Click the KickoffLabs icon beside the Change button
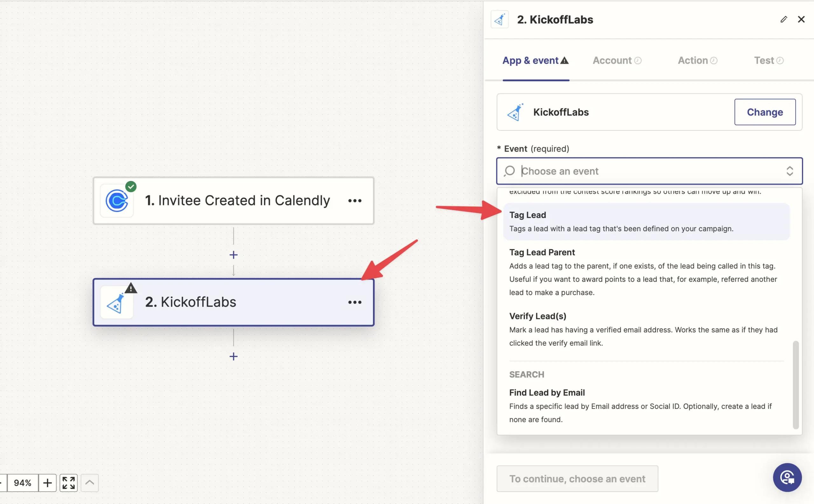814x504 pixels. pyautogui.click(x=515, y=112)
